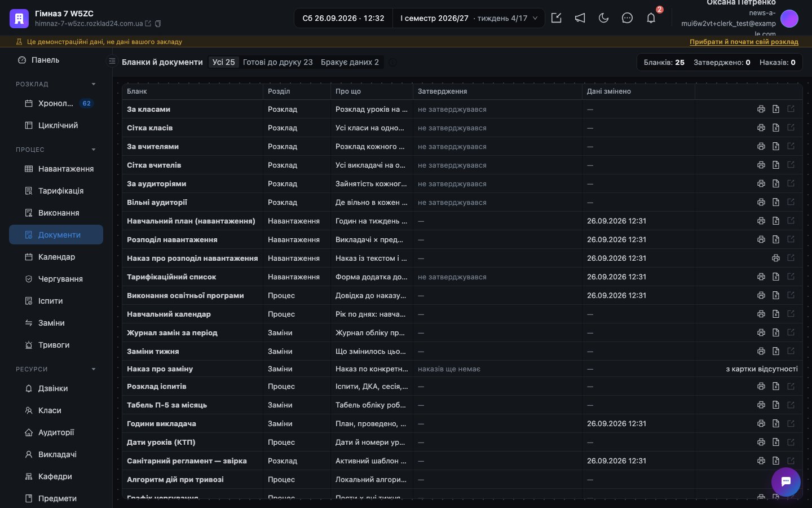Click the info icon beside filter tabs

[x=392, y=62]
